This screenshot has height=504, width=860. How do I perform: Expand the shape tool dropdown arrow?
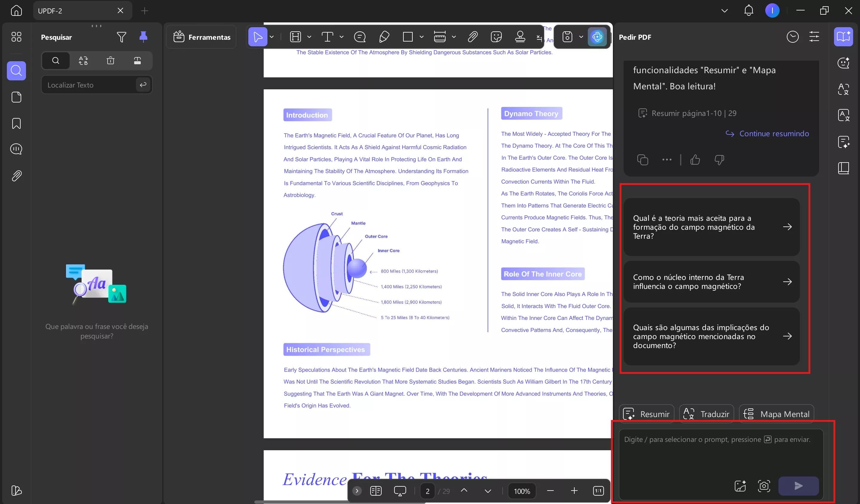[422, 37]
